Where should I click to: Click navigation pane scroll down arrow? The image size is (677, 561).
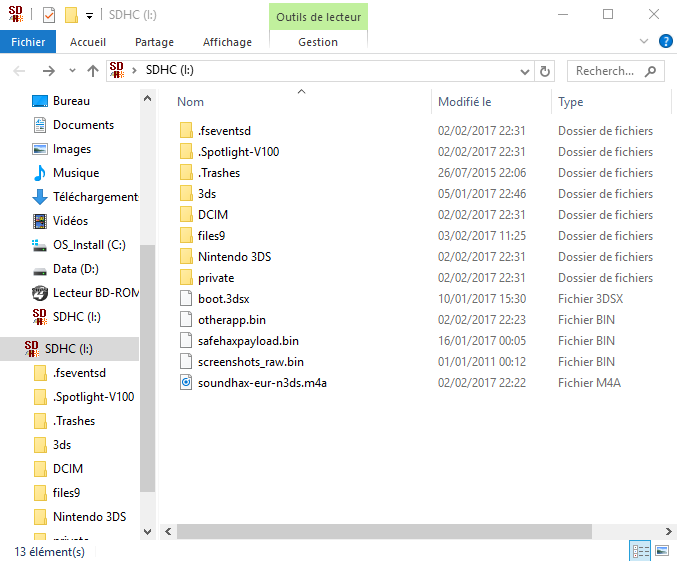pos(147,532)
